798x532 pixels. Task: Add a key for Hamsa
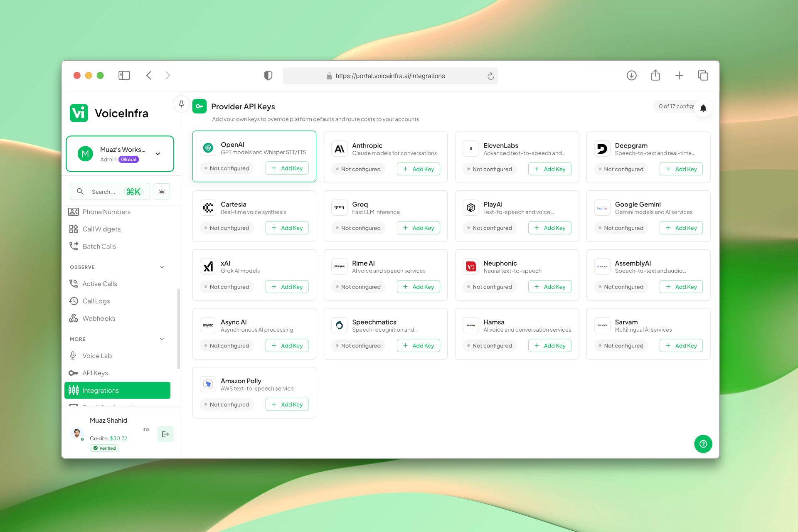pos(550,346)
